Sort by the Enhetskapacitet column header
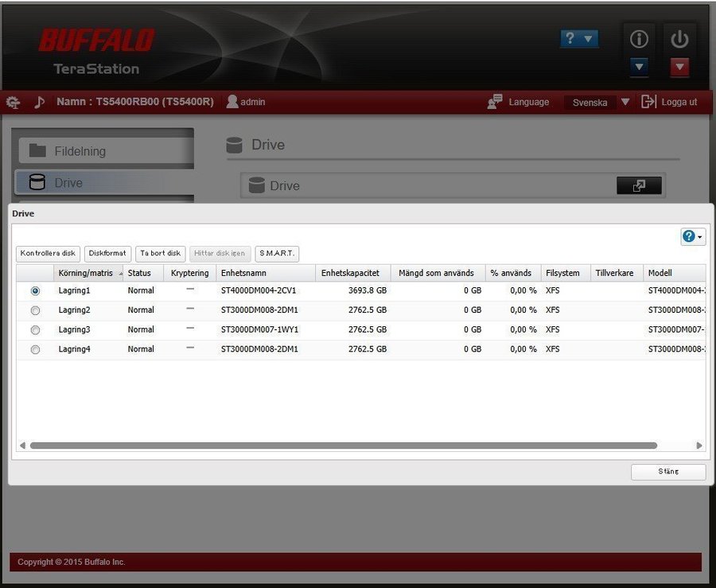The height and width of the screenshot is (588, 716). (x=352, y=273)
